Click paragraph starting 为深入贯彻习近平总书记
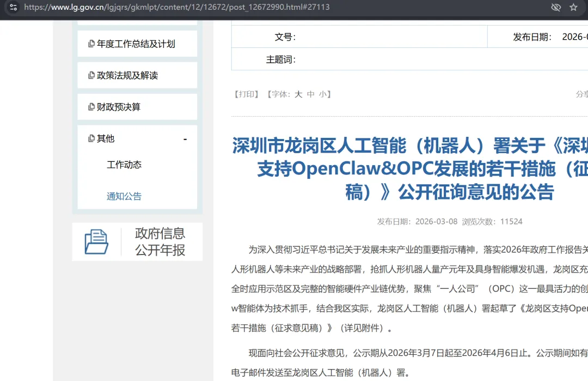588x381 pixels. (409, 289)
